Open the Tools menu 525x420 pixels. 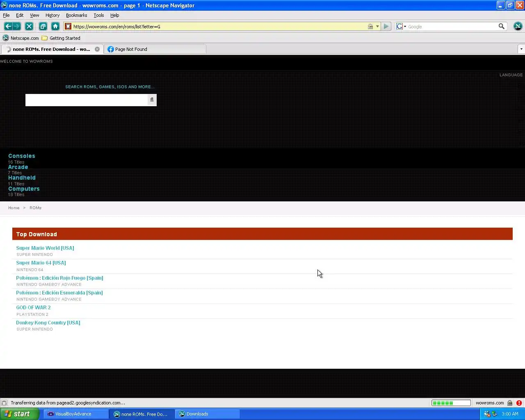coord(99,15)
